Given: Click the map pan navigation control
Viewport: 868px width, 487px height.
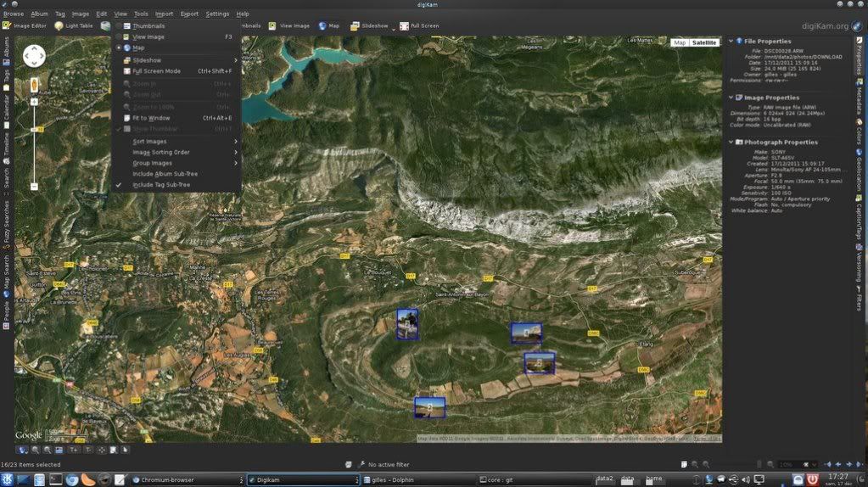Looking at the screenshot, I should 34,56.
